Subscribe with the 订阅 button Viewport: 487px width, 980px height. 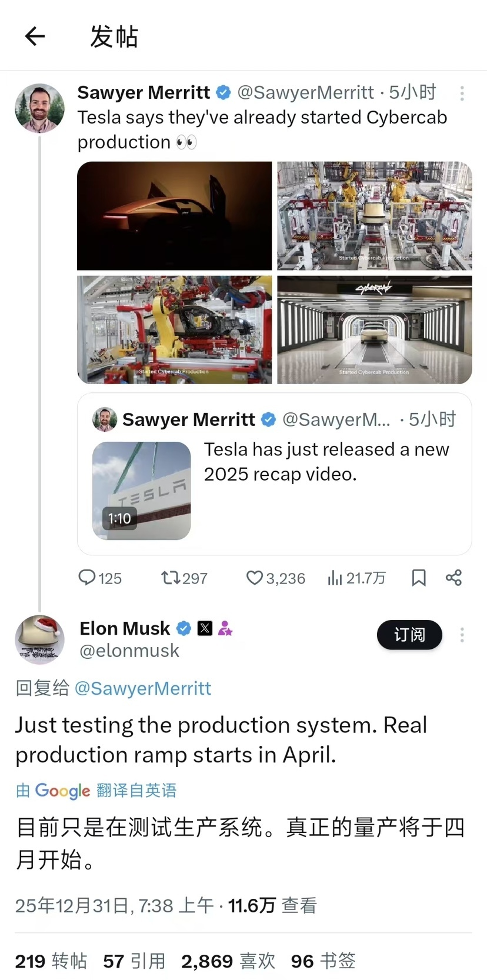[x=409, y=635]
